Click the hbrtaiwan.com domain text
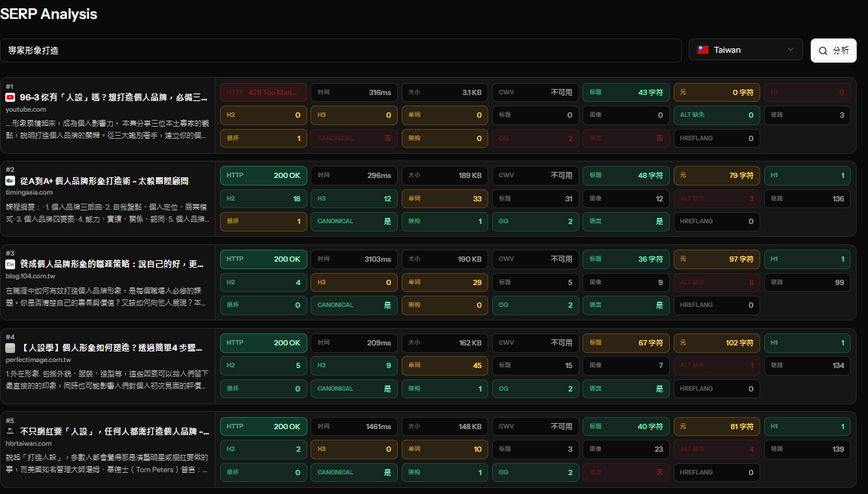Viewport: 868px width, 494px height. click(x=29, y=443)
